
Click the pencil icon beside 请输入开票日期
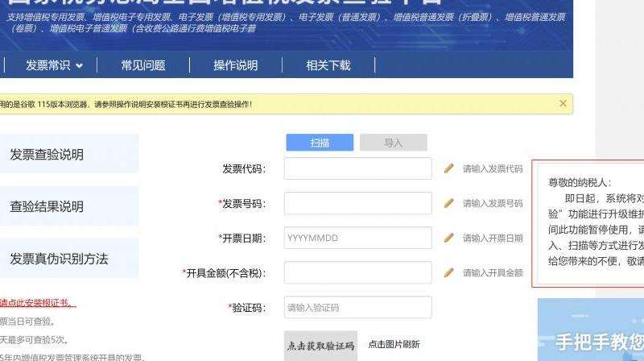pyautogui.click(x=449, y=238)
